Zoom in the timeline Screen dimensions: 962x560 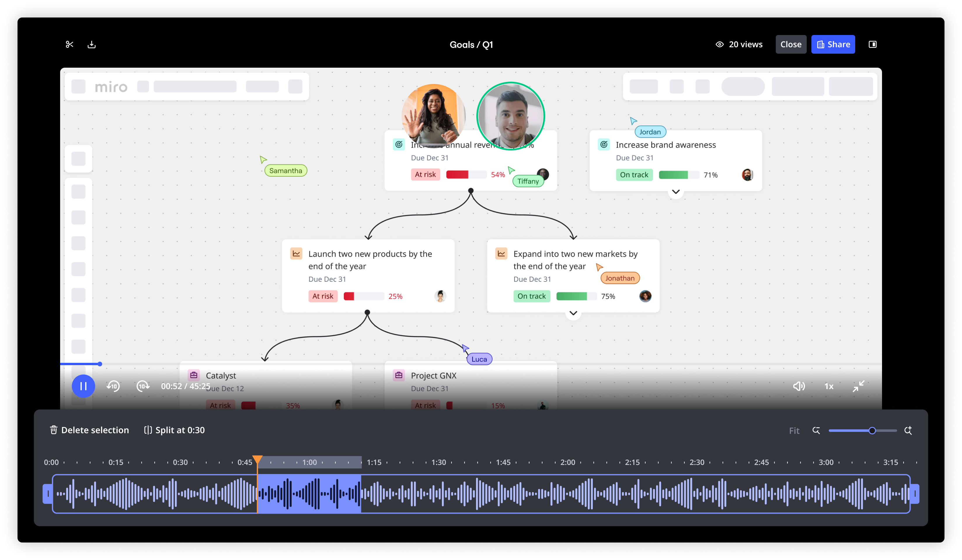pos(908,430)
